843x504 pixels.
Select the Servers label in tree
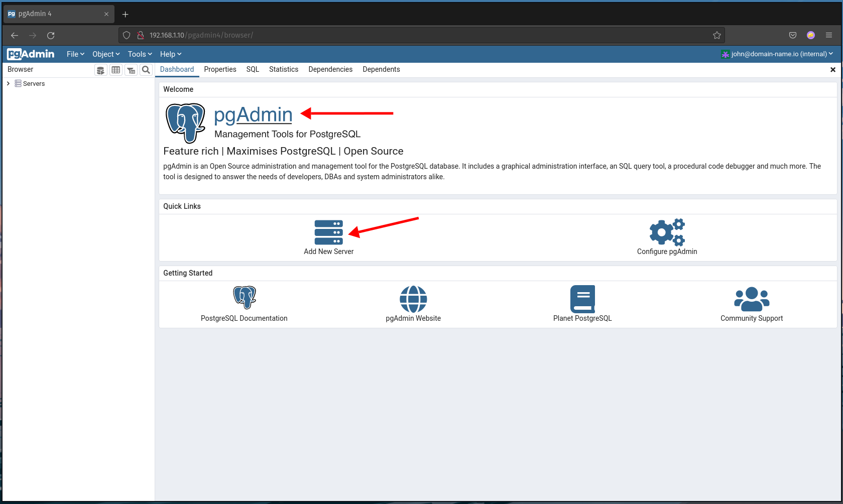pos(34,84)
